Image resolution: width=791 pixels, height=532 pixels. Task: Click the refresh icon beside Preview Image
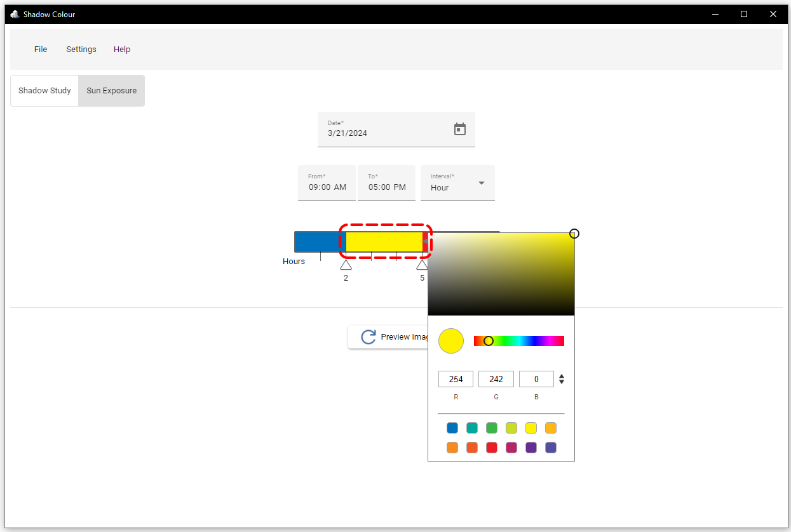tap(368, 336)
